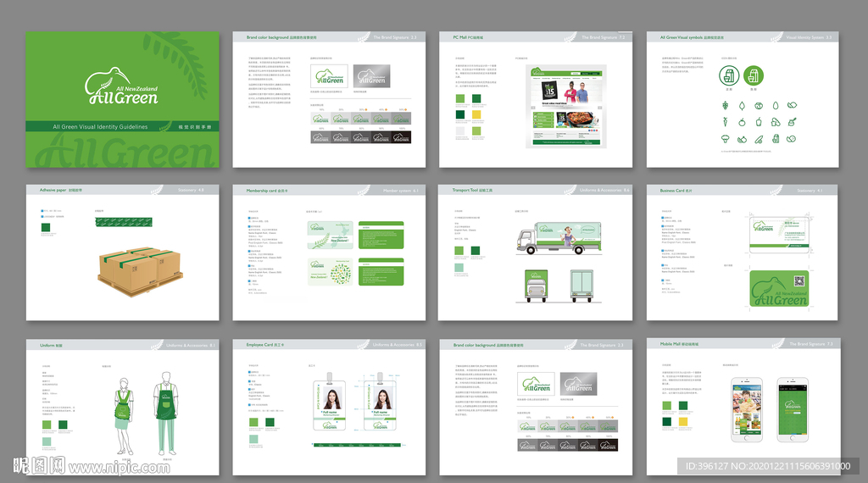Click the PC Mall website mockup
The width and height of the screenshot is (868, 483).
point(565,106)
